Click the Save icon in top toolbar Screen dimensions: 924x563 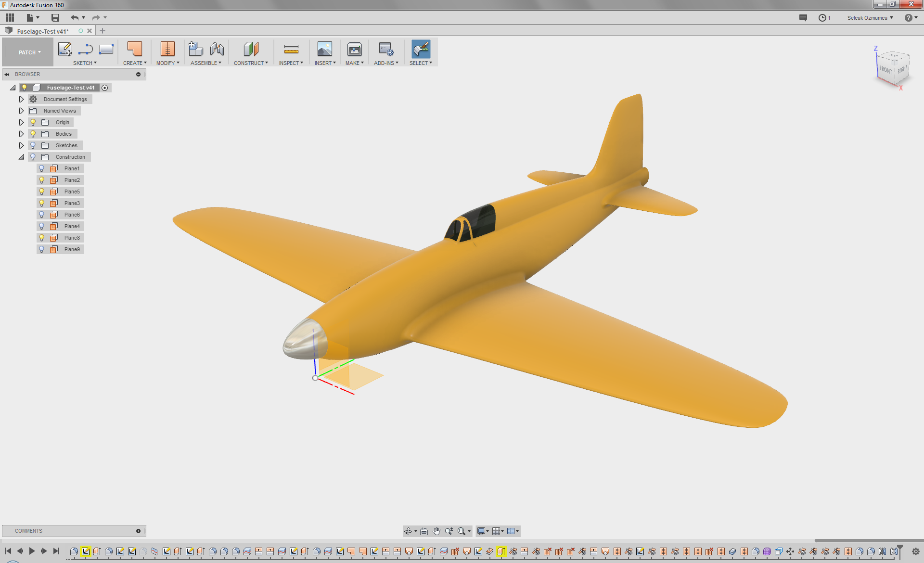tap(55, 18)
